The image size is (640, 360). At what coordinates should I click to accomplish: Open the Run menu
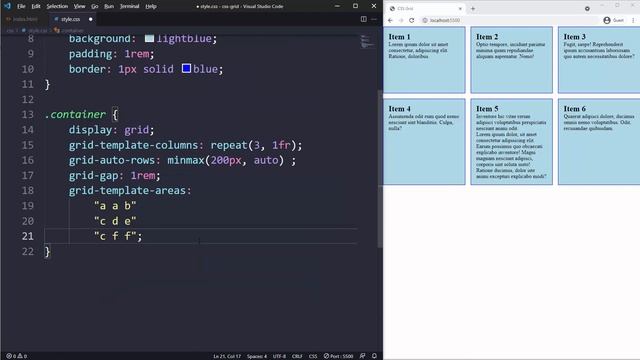[x=109, y=6]
